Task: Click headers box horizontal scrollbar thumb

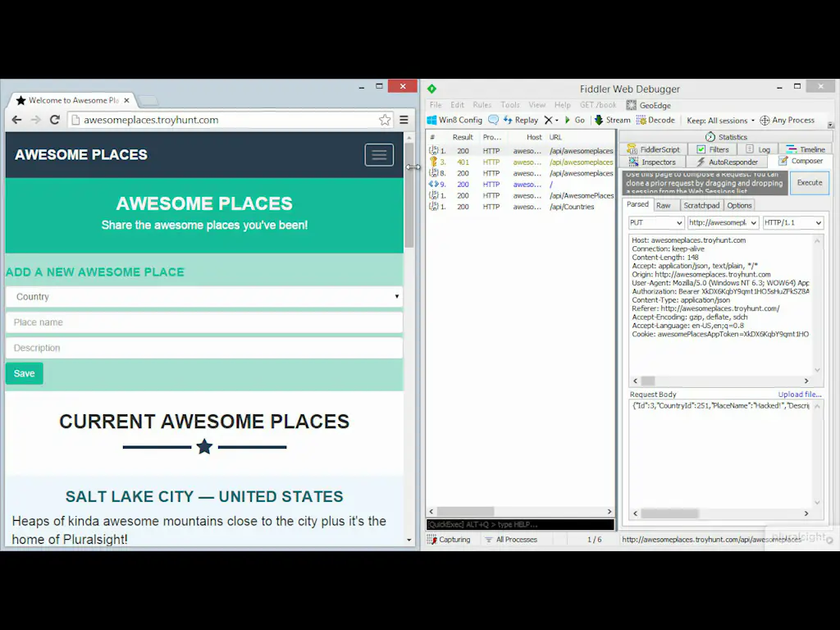Action: 648,381
